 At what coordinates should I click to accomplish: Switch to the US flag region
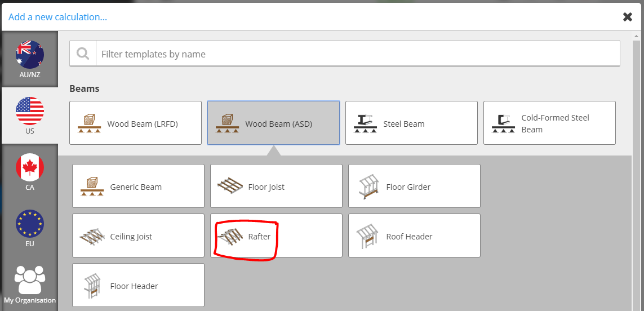tap(29, 115)
